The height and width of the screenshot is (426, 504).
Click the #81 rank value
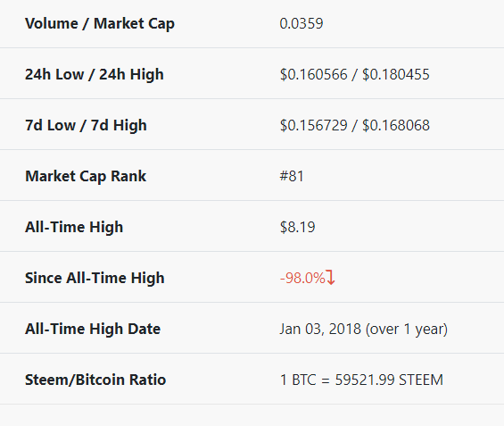coord(292,176)
